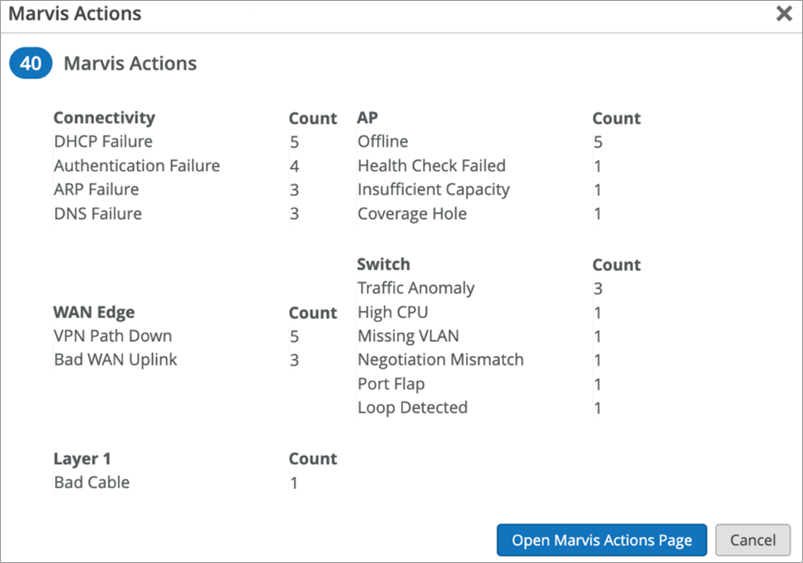Click the Bad WAN Uplink entry
This screenshot has height=563, width=803.
click(115, 360)
